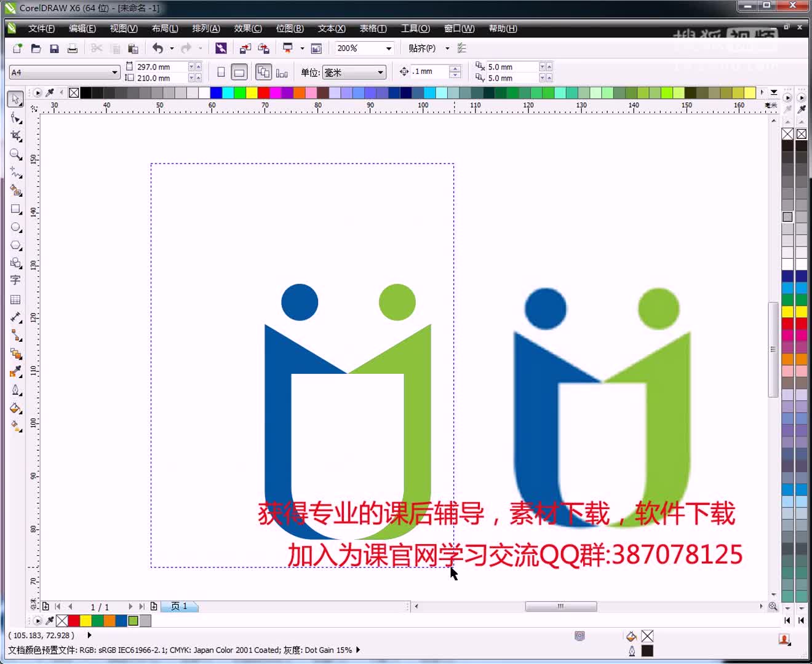The width and height of the screenshot is (812, 664).
Task: Go to the next page arrow
Action: (130, 607)
